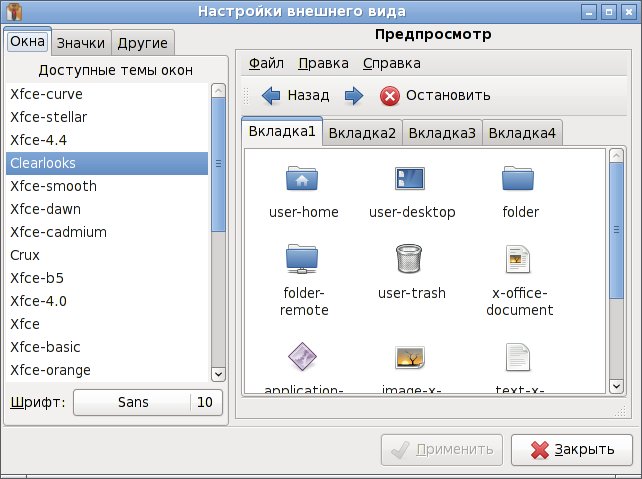The image size is (642, 479).
Task: Click the blue back arrow icon
Action: coord(271,96)
